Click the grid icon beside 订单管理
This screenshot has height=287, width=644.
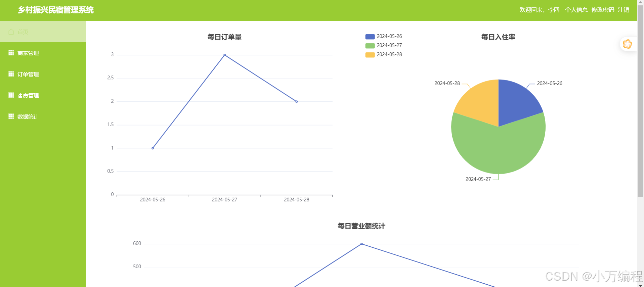pos(11,74)
